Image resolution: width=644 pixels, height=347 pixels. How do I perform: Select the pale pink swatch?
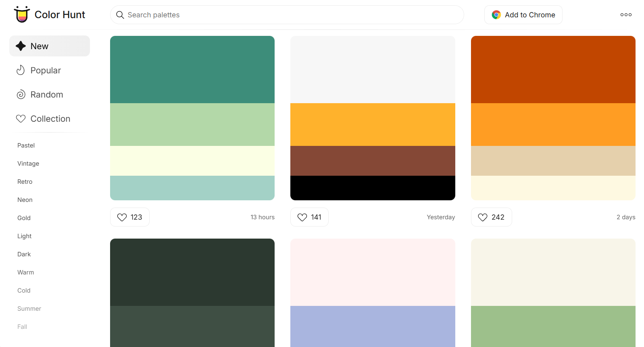[373, 272]
